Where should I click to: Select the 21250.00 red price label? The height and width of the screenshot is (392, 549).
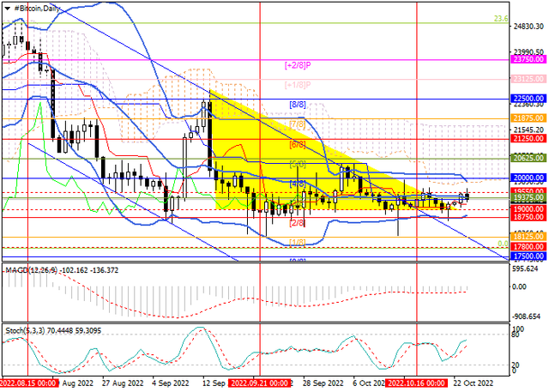pyautogui.click(x=528, y=139)
